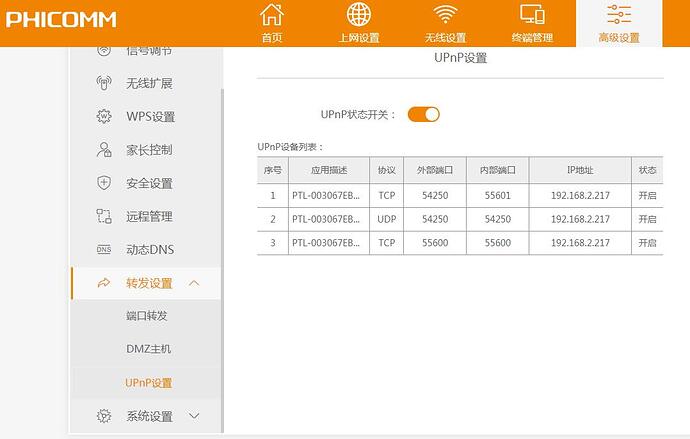Click the WPS设置 gear icon
690x439 pixels.
104,116
